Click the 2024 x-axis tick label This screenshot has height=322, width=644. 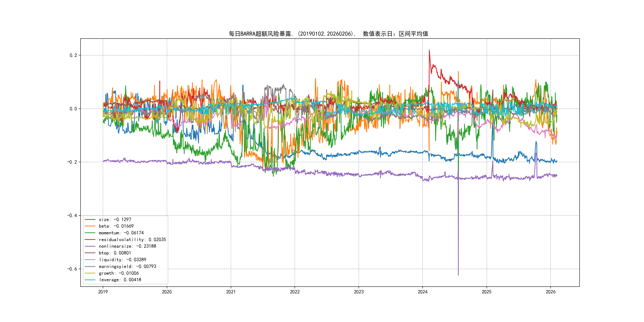tap(423, 292)
